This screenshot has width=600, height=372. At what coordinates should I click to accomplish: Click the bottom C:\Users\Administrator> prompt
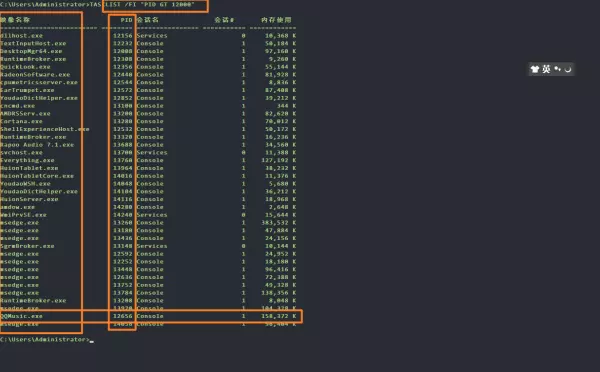click(44, 339)
